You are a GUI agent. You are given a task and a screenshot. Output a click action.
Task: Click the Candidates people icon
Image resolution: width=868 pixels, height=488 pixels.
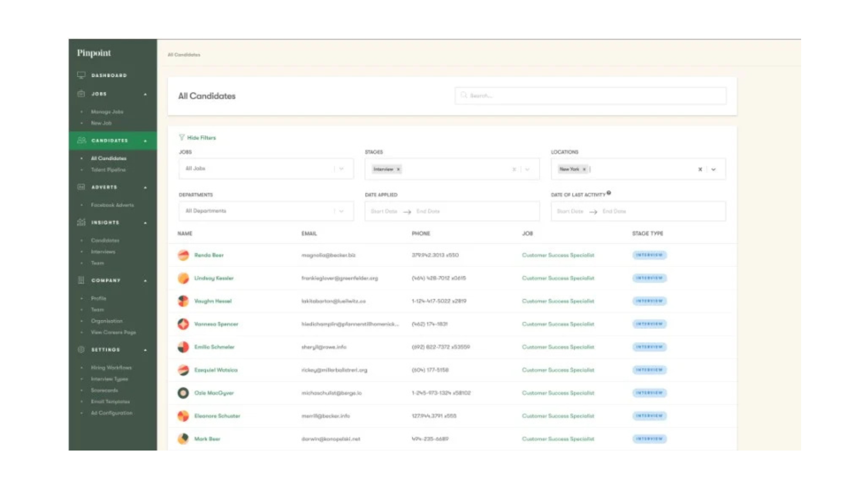pyautogui.click(x=81, y=141)
